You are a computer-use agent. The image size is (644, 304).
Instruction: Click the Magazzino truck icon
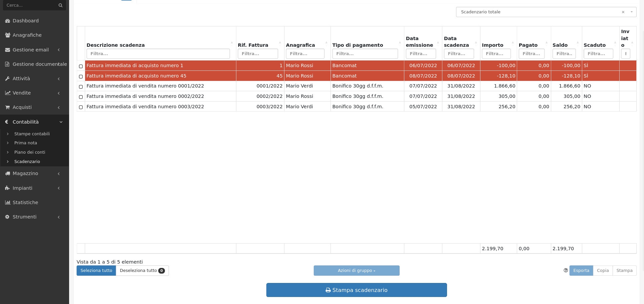click(7, 173)
